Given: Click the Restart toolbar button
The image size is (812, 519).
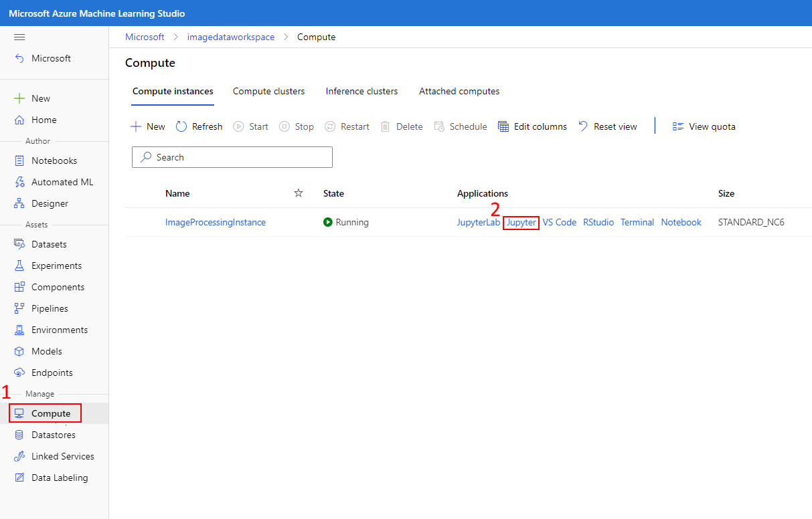Looking at the screenshot, I should [x=347, y=126].
